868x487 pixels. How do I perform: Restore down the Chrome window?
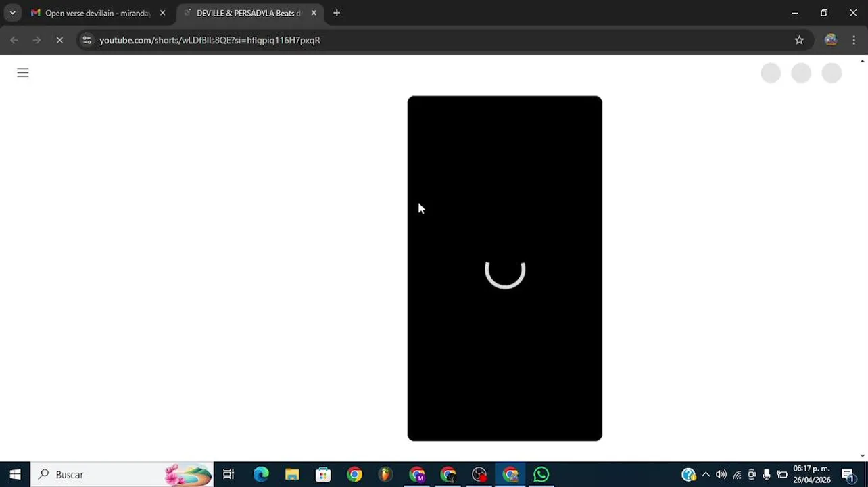coord(824,13)
